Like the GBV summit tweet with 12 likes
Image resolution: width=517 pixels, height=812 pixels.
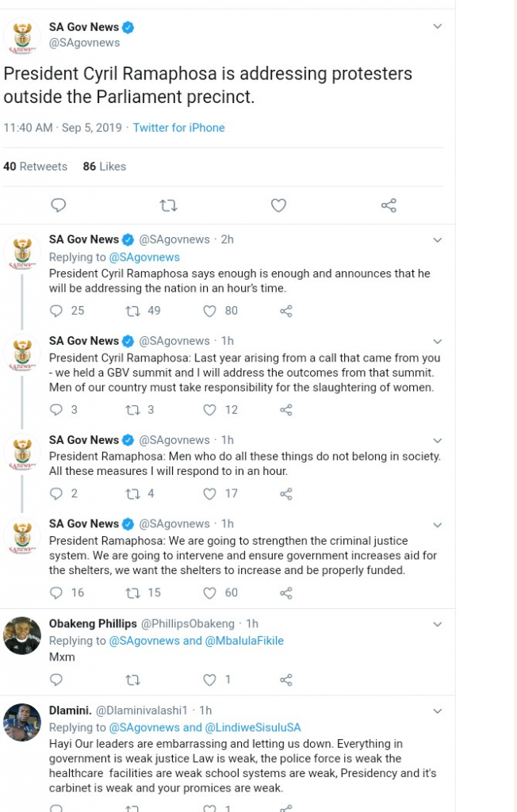209,410
